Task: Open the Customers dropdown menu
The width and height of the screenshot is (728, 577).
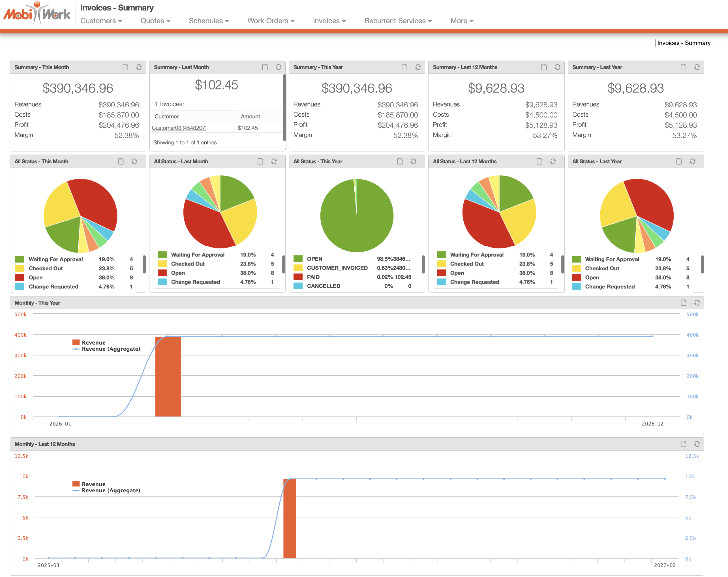Action: tap(101, 21)
